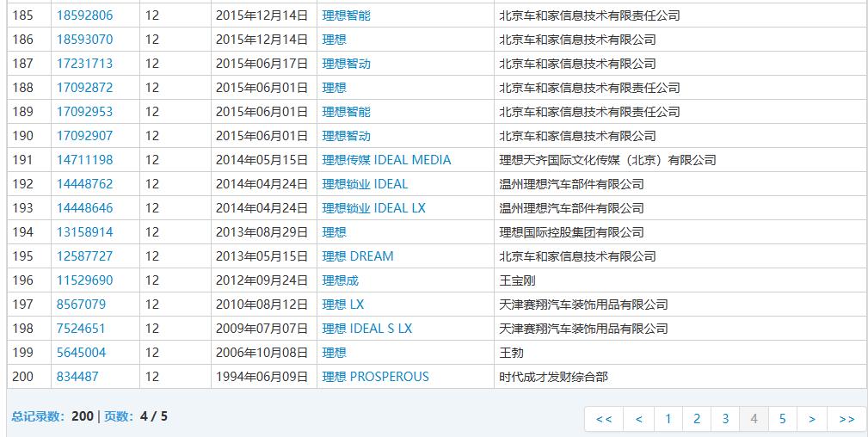This screenshot has width=868, height=437.
Task: Select date 2014年05月15日
Action: (262, 160)
